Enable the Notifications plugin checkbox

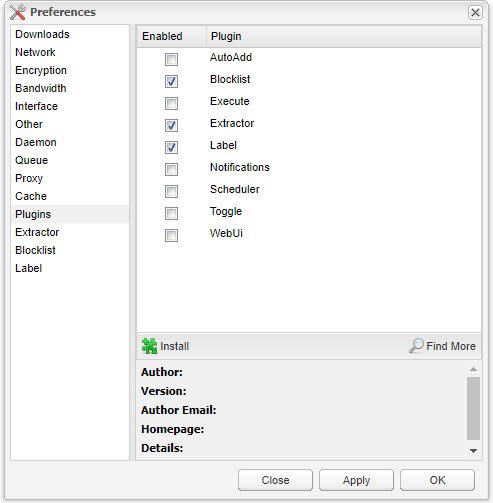point(171,169)
